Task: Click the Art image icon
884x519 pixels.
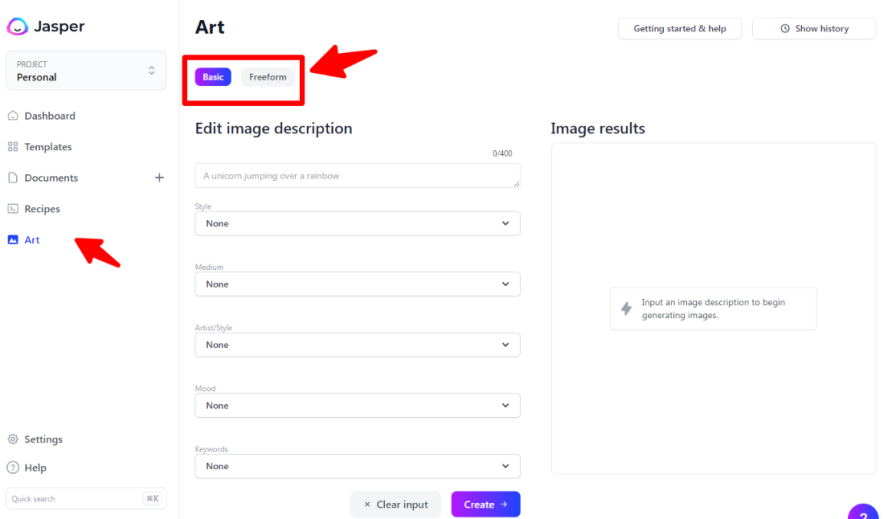Action: 13,240
